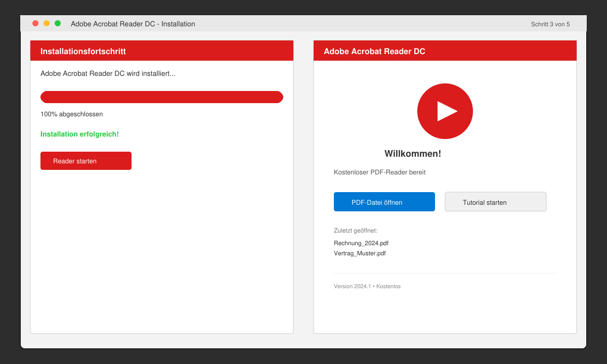Click the yellow minimize window dot
This screenshot has height=364, width=607.
coord(47,23)
